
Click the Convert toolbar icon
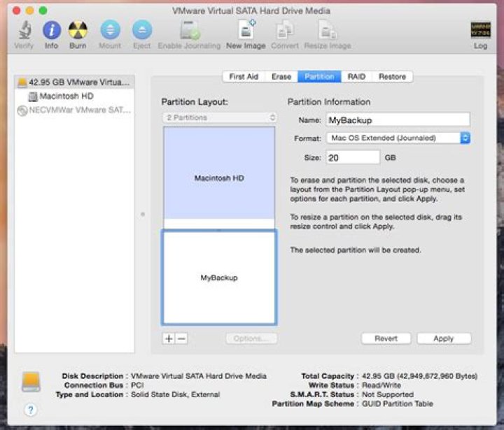[284, 30]
